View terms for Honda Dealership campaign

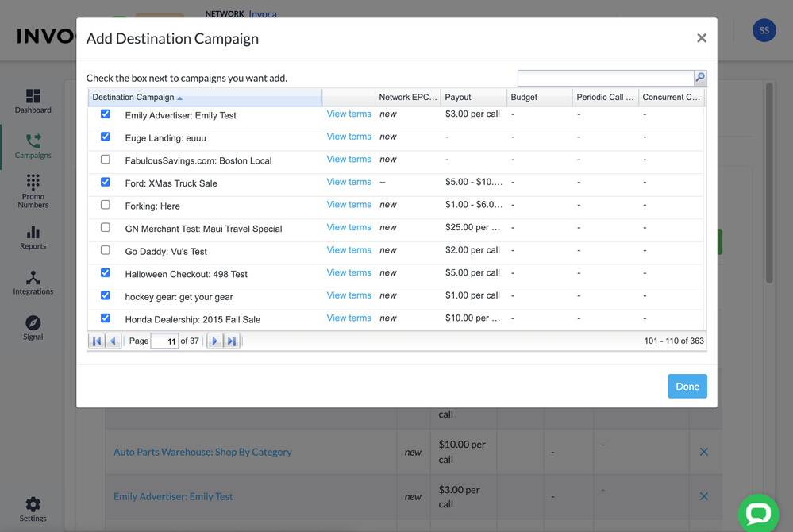pos(348,318)
